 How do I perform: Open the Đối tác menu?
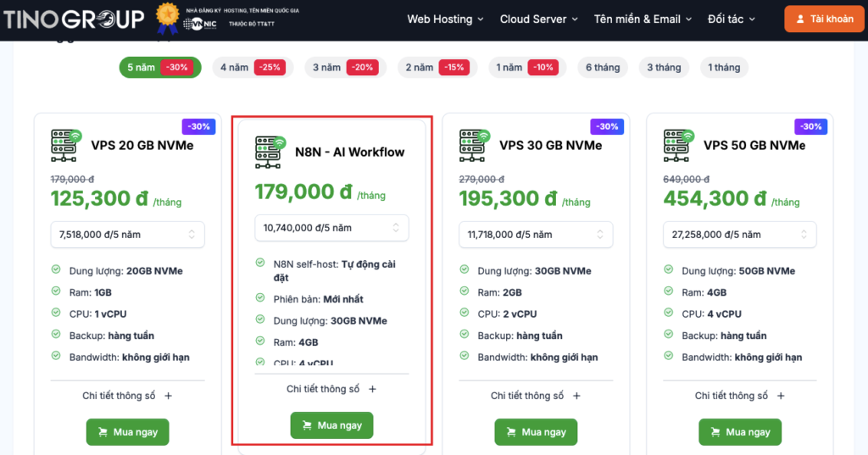click(x=732, y=19)
